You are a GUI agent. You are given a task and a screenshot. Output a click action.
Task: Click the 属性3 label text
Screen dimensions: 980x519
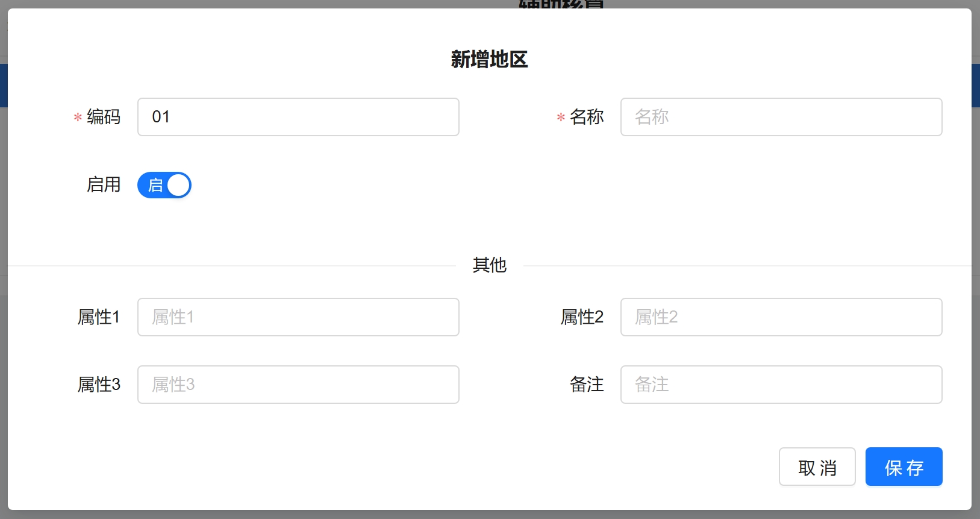(99, 385)
